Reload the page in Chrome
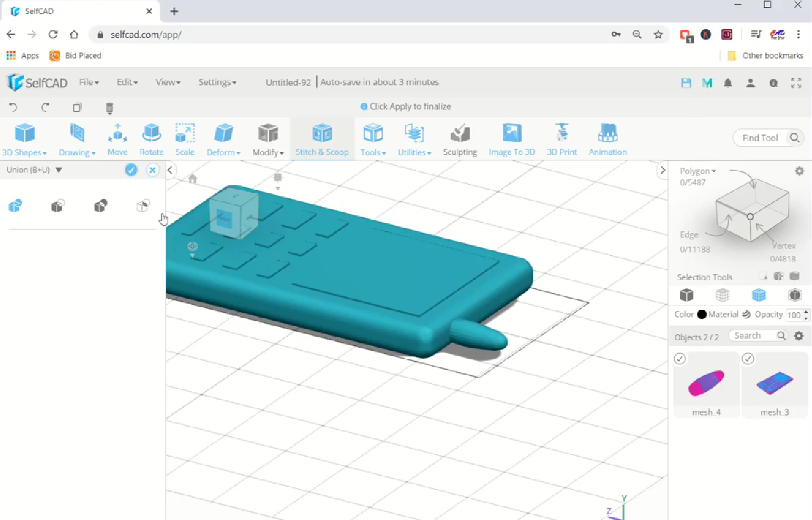812x520 pixels. pos(53,34)
